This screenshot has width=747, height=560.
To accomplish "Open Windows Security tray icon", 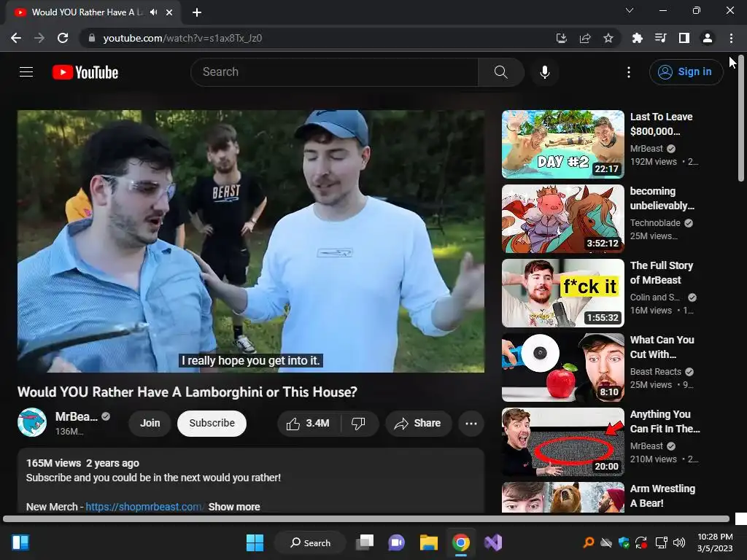I will [x=624, y=542].
